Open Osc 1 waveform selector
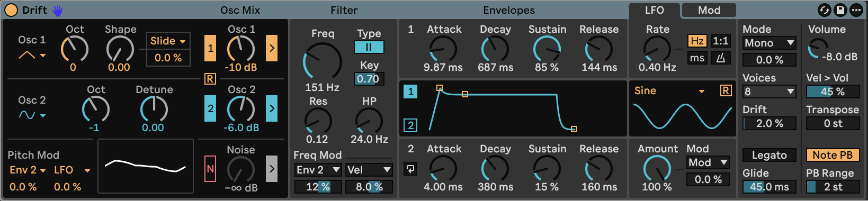Viewport: 868px width, 201px height. tap(32, 55)
